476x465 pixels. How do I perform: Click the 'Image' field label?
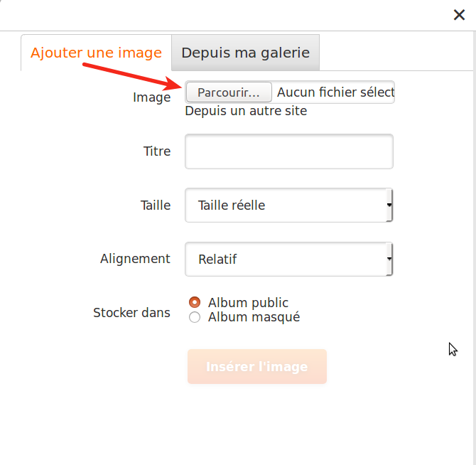coord(151,97)
